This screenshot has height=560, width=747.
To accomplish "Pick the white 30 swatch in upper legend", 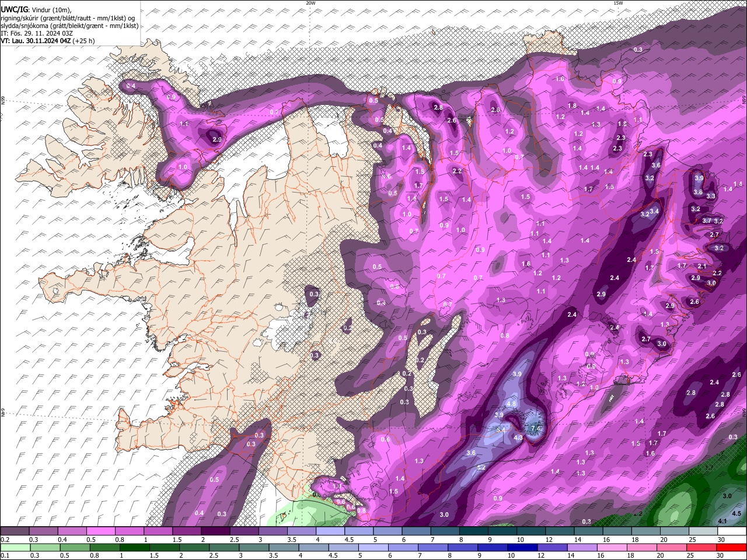I will coord(732,531).
